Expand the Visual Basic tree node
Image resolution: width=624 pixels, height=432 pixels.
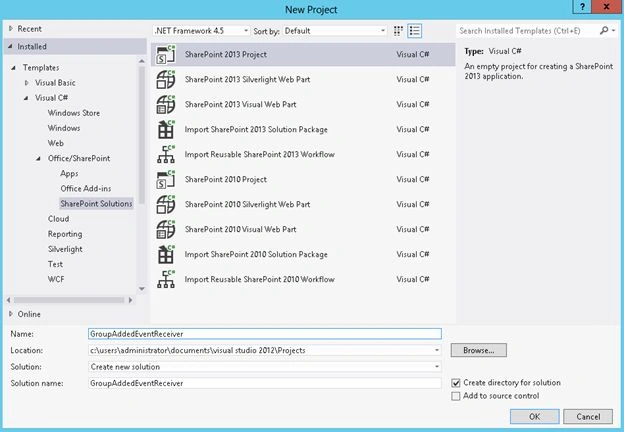coord(27,83)
